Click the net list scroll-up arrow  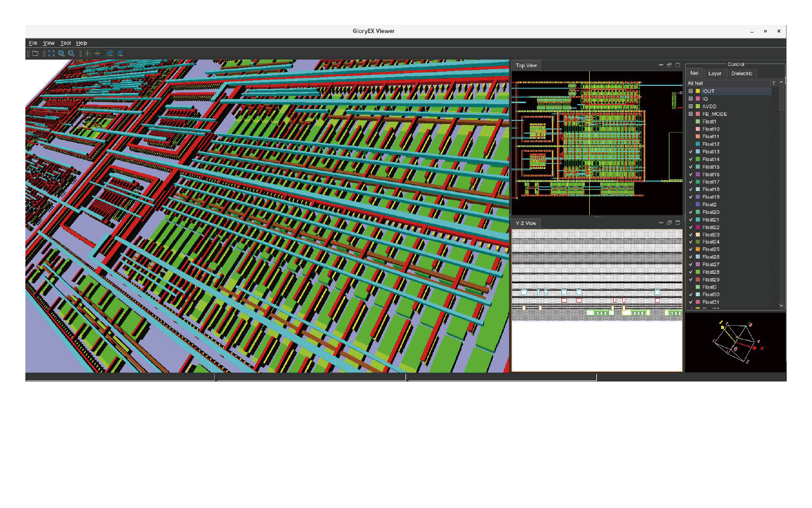click(x=781, y=82)
